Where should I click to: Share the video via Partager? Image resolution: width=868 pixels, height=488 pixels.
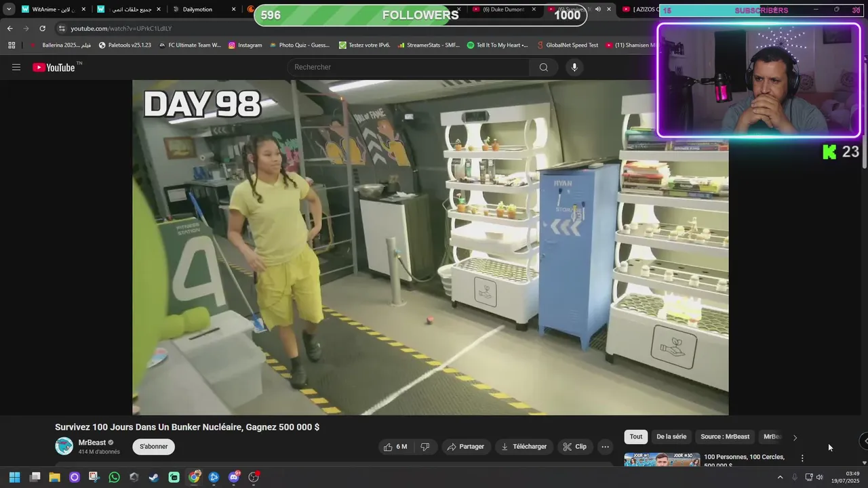tap(467, 447)
